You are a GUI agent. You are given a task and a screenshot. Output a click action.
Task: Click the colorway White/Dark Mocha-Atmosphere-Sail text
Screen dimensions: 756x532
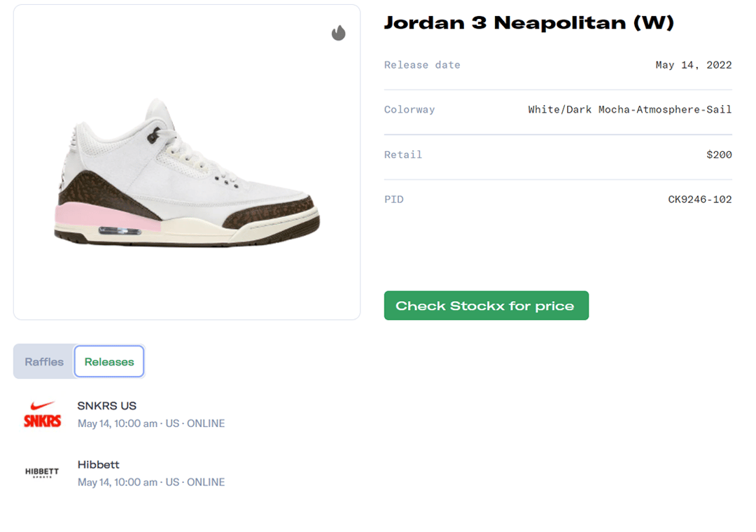pos(629,110)
